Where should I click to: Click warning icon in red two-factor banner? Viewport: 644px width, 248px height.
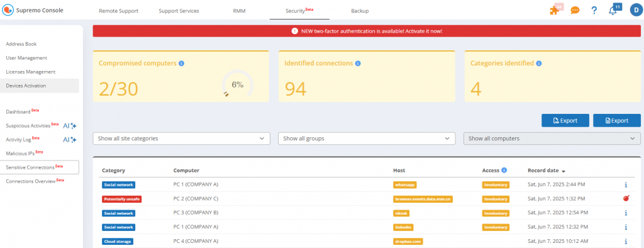[x=294, y=31]
